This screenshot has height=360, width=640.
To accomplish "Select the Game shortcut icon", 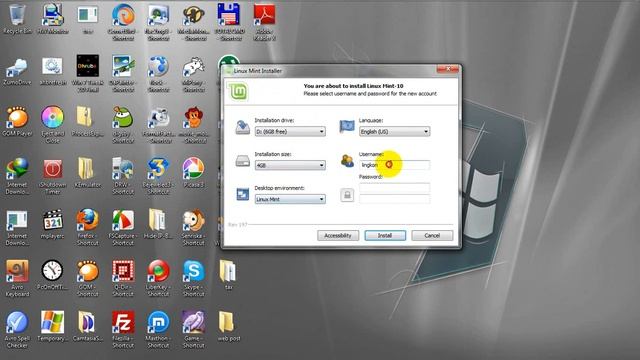I will pos(193,330).
